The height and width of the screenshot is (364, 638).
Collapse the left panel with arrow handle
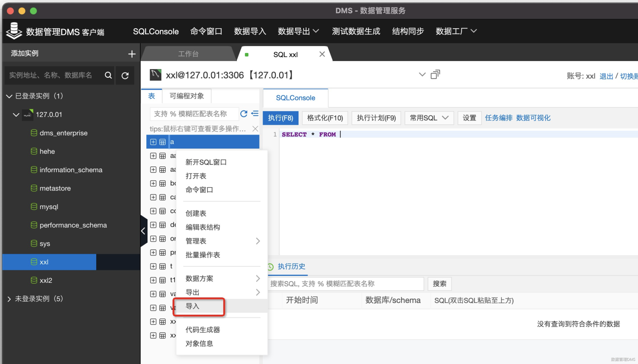[x=143, y=231]
